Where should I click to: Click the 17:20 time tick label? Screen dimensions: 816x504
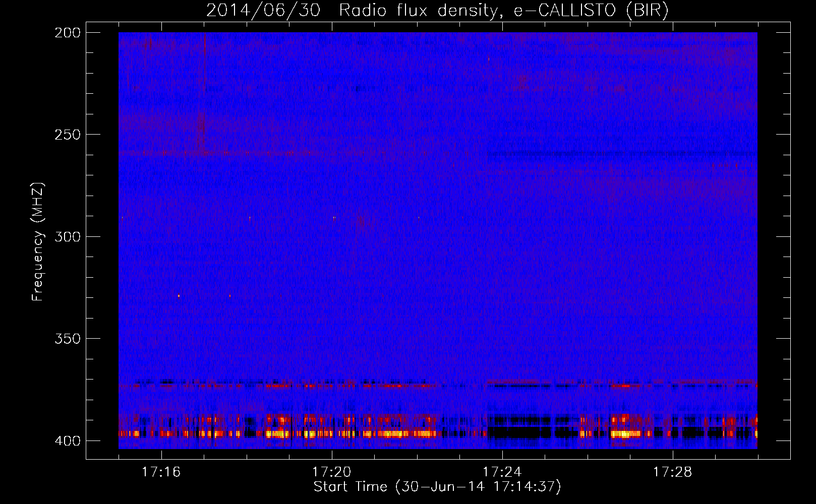coord(331,472)
